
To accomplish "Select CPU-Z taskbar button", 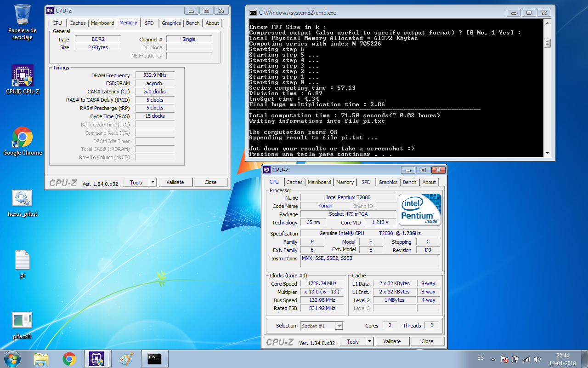I will [x=97, y=359].
